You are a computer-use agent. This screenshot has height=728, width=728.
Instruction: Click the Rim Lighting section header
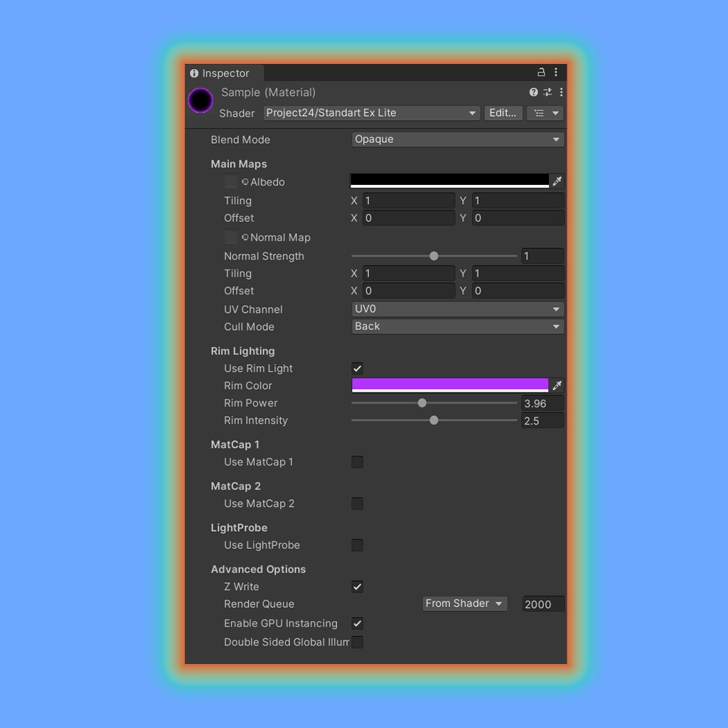pos(242,351)
